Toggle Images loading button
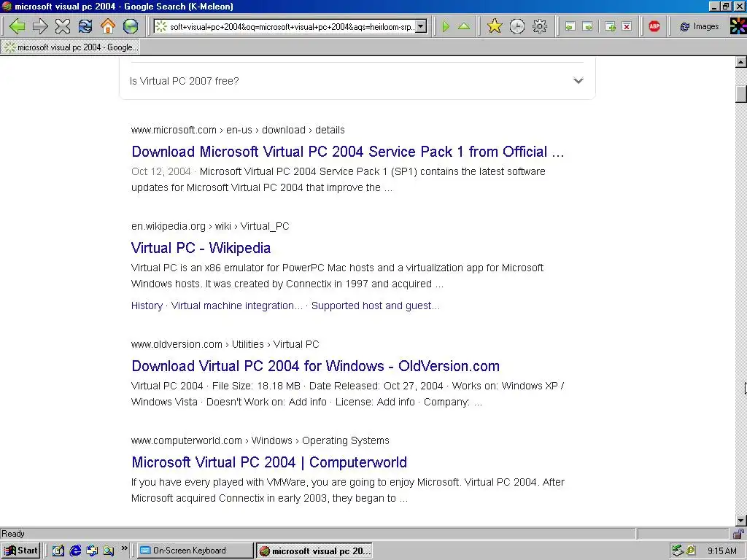Image resolution: width=747 pixels, height=560 pixels. click(699, 27)
